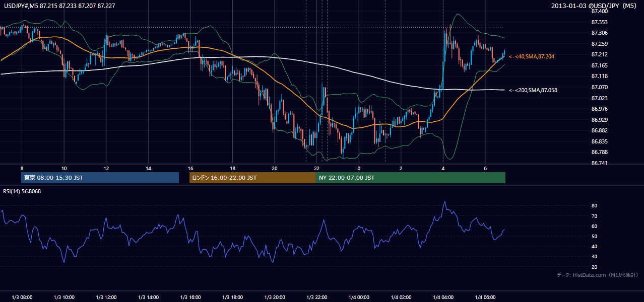
Task: Click RSI axis level 40
Action: (x=594, y=247)
